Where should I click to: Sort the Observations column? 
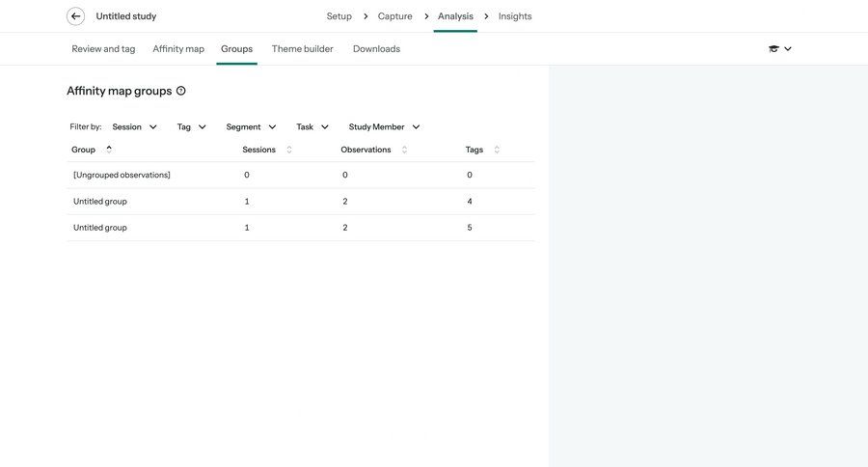click(404, 150)
